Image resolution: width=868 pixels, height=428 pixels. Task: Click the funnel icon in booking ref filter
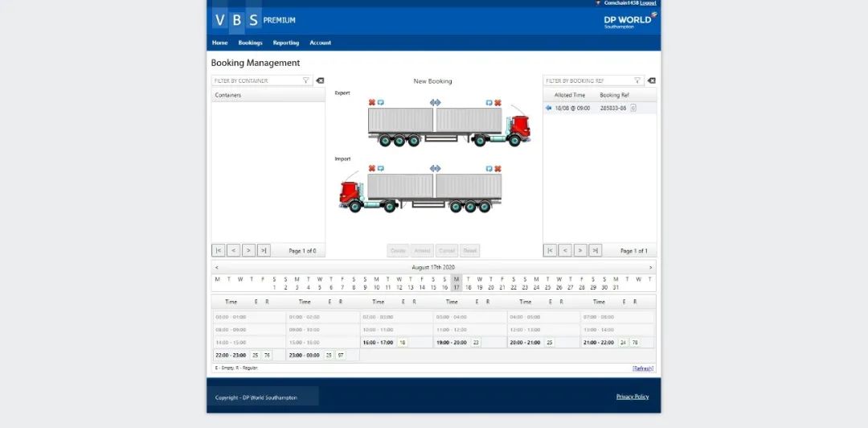coord(637,80)
